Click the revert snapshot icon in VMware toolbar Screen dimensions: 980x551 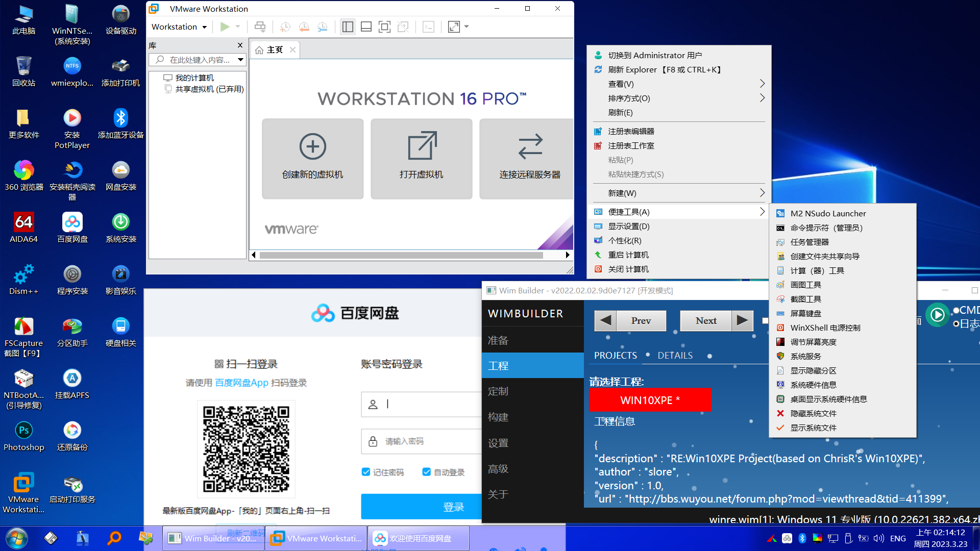304,27
